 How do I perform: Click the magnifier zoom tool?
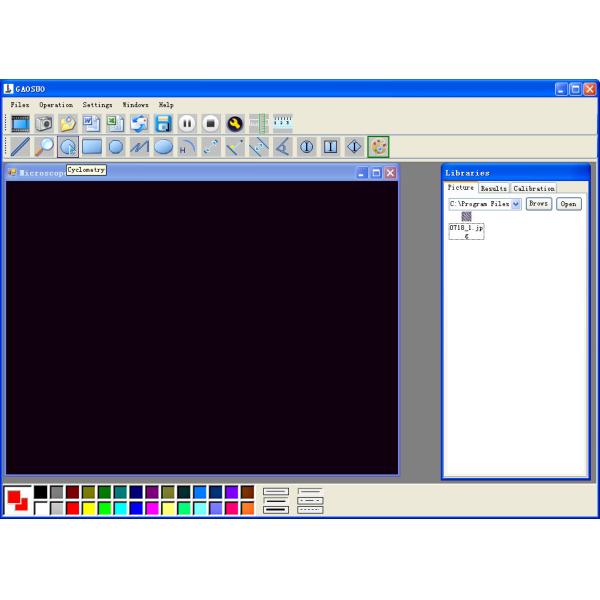(44, 147)
